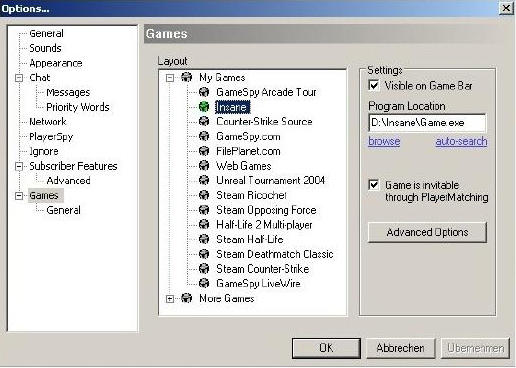
Task: Click the browse link
Action: click(x=384, y=141)
